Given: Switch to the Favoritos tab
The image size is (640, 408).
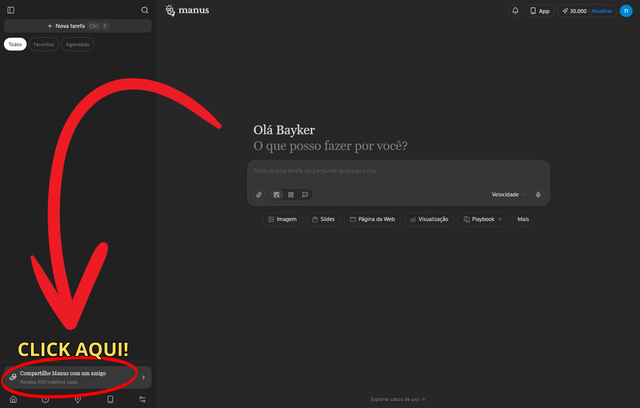Looking at the screenshot, I should pos(44,44).
